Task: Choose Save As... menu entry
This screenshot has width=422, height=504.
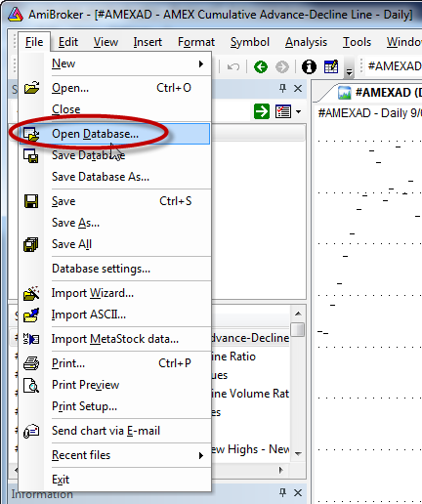Action: click(x=114, y=223)
